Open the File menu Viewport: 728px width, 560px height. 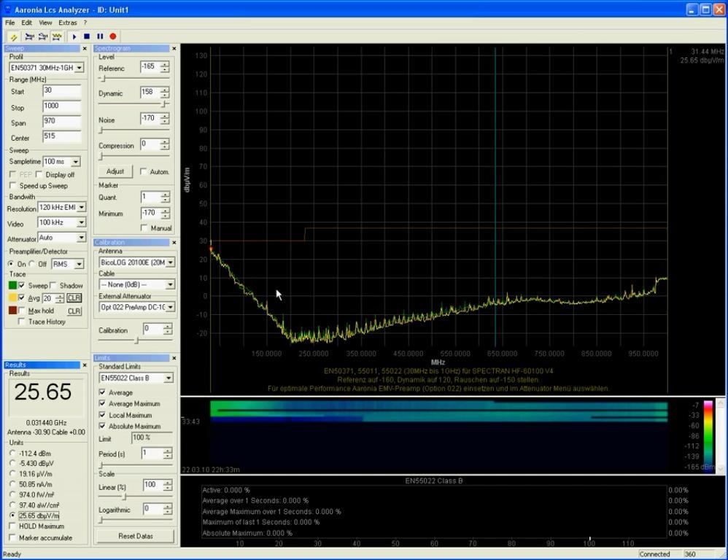9,23
